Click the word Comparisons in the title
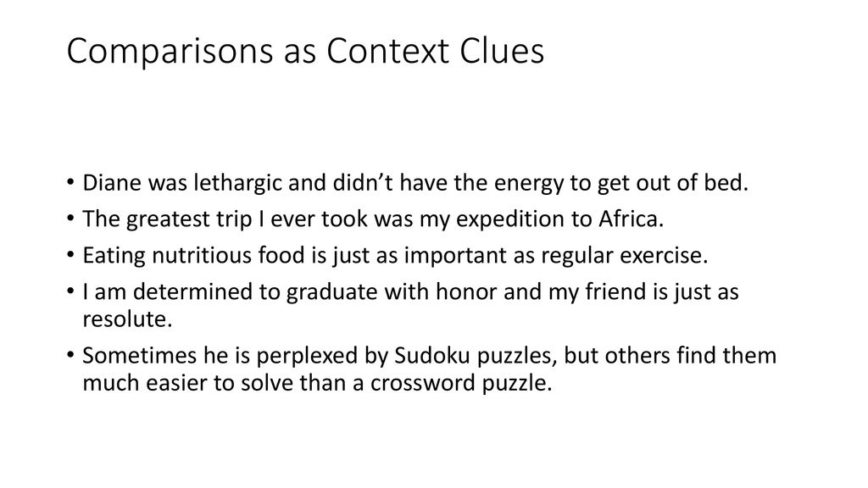Image resolution: width=868 pixels, height=488 pixels. [x=170, y=52]
